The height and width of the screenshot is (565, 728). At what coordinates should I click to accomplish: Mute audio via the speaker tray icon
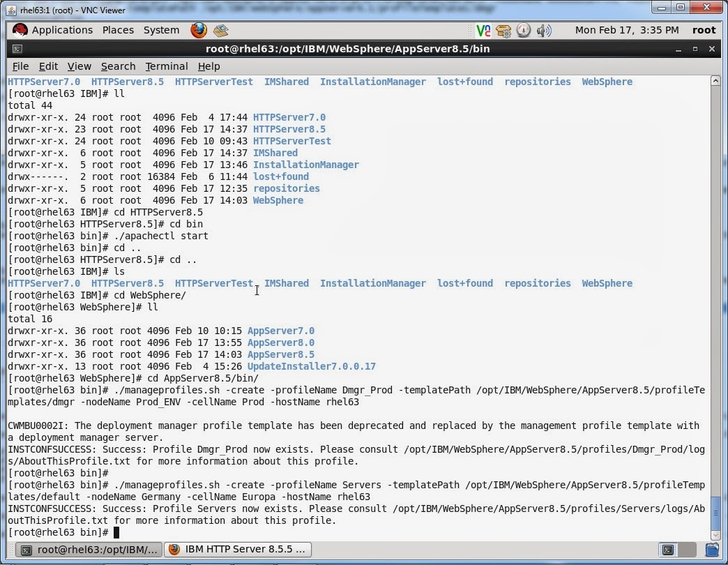click(543, 30)
